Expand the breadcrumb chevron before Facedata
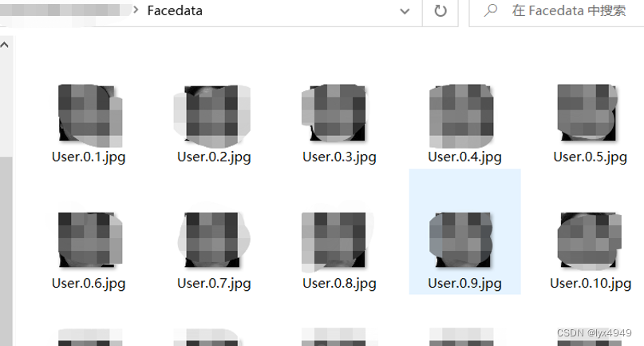This screenshot has height=346, width=644. pos(136,10)
